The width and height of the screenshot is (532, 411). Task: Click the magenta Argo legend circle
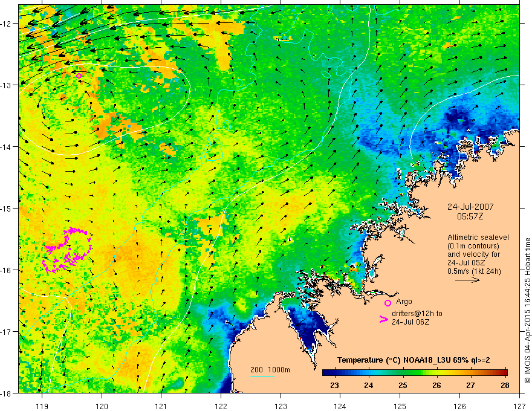click(388, 303)
